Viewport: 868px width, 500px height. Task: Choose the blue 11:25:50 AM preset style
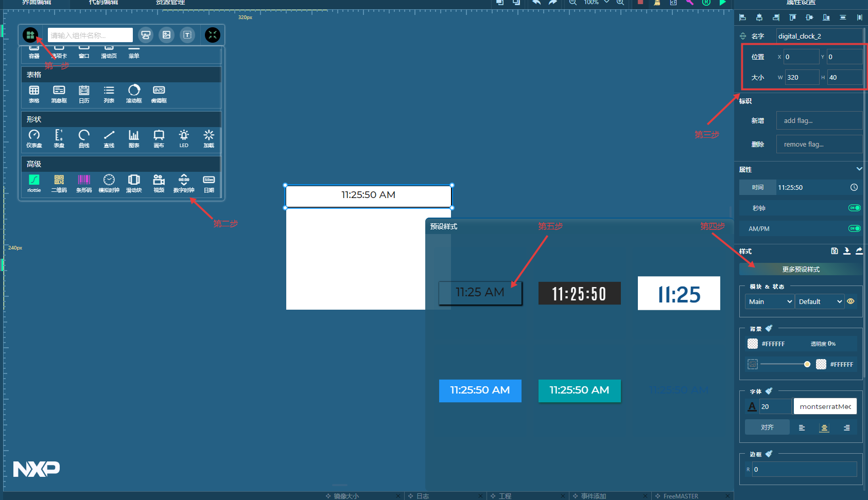[x=480, y=390]
